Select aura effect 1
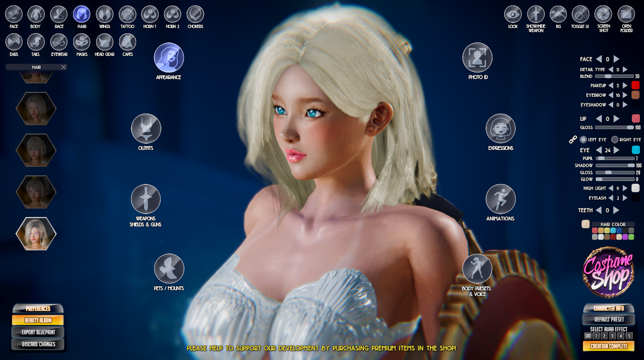 (596, 336)
